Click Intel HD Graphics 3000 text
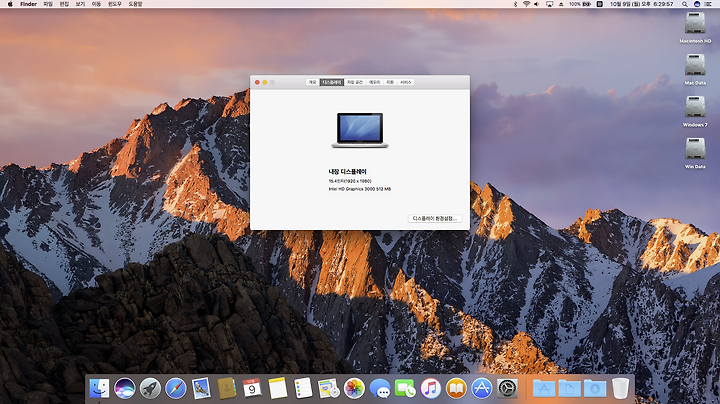 tap(360, 189)
